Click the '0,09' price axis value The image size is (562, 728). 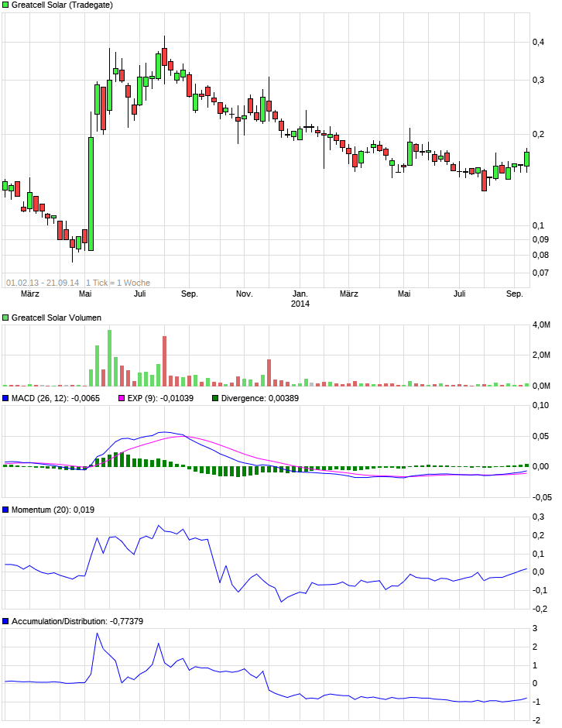[x=540, y=239]
